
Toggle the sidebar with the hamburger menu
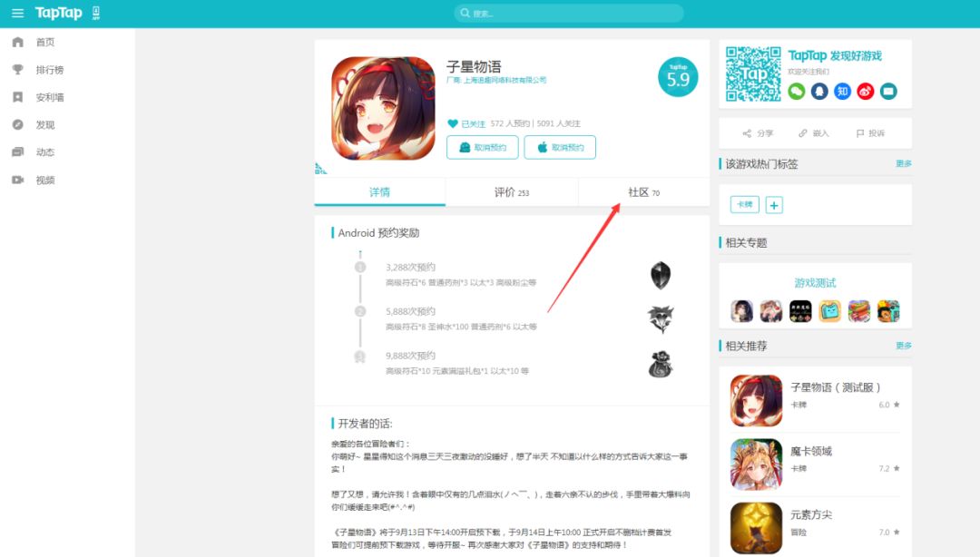pyautogui.click(x=16, y=13)
